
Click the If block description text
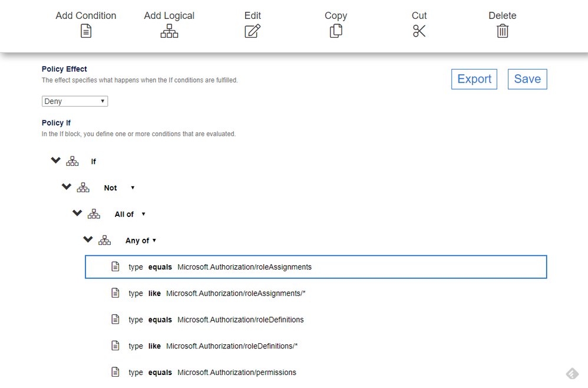click(x=138, y=134)
